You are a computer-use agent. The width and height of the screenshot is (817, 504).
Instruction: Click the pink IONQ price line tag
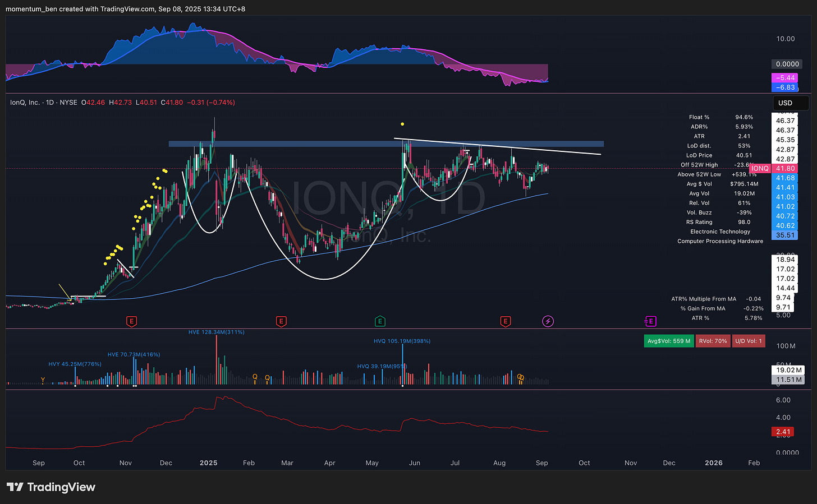[760, 168]
